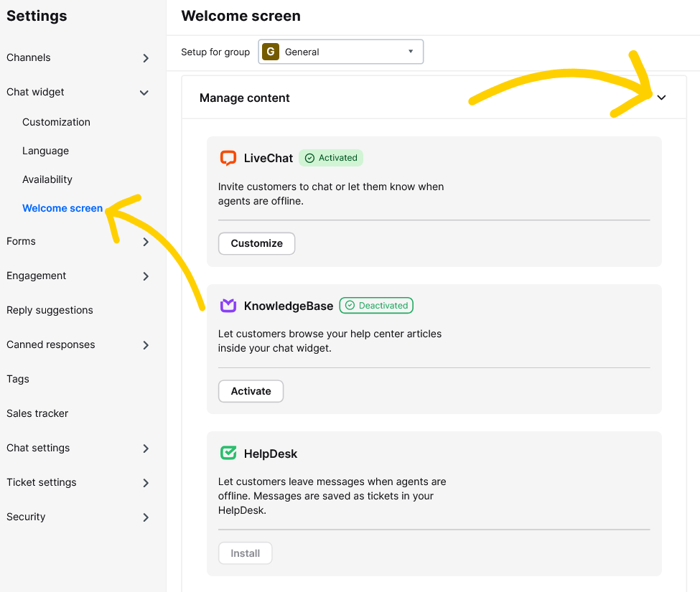Select the Chat settings label

38,448
